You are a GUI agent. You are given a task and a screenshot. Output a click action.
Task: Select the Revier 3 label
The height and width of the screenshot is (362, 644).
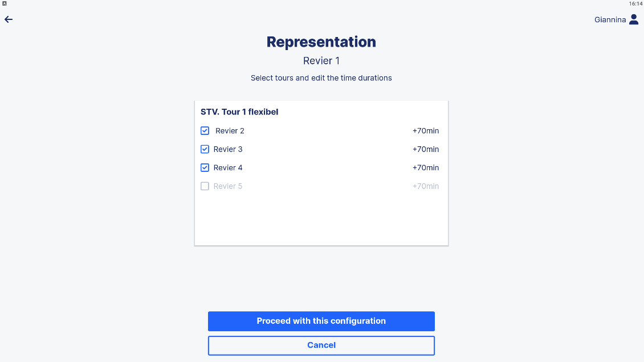point(228,149)
